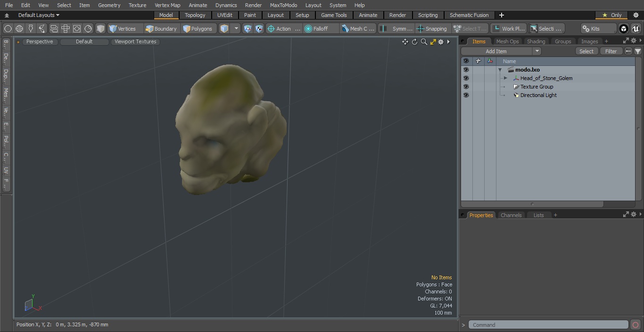
Task: Open the MaxToModo menu
Action: tap(283, 5)
